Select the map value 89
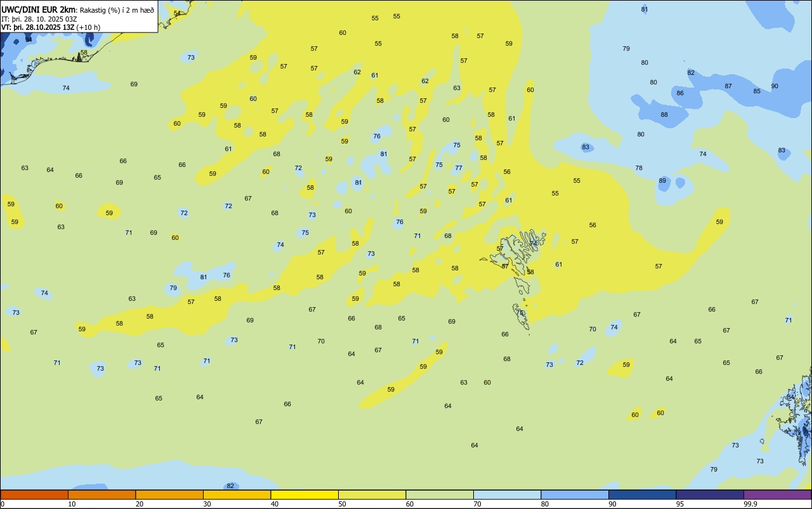812x509 pixels. tap(662, 181)
